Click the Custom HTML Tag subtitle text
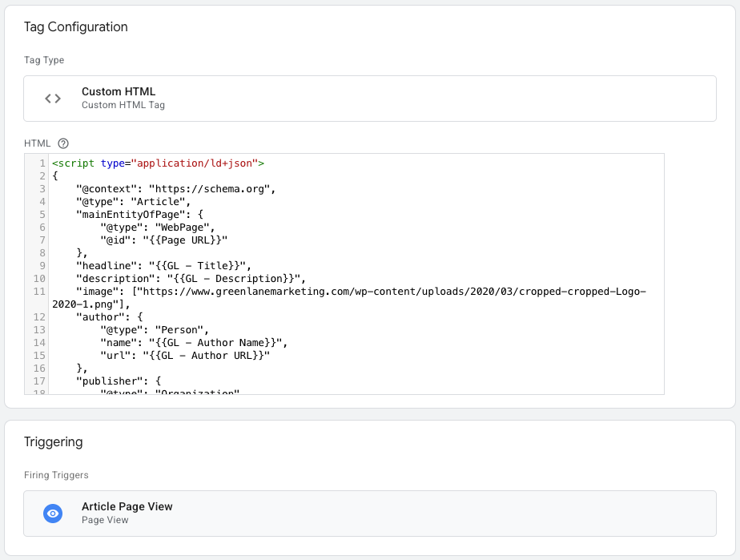740x560 pixels. tap(123, 105)
